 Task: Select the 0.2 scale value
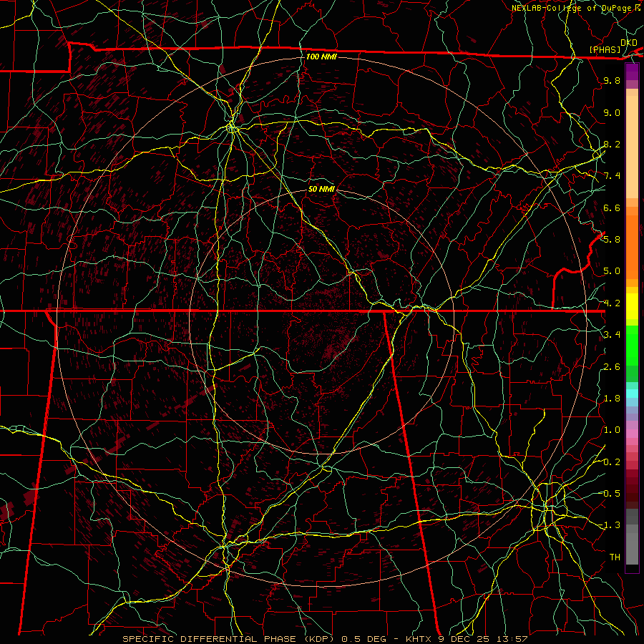[x=612, y=462]
